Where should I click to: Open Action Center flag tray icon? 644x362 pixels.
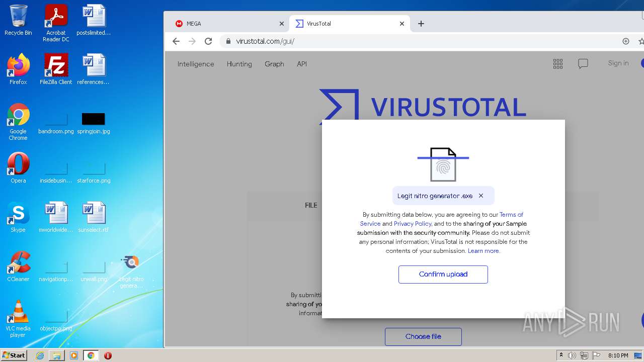[x=596, y=355]
